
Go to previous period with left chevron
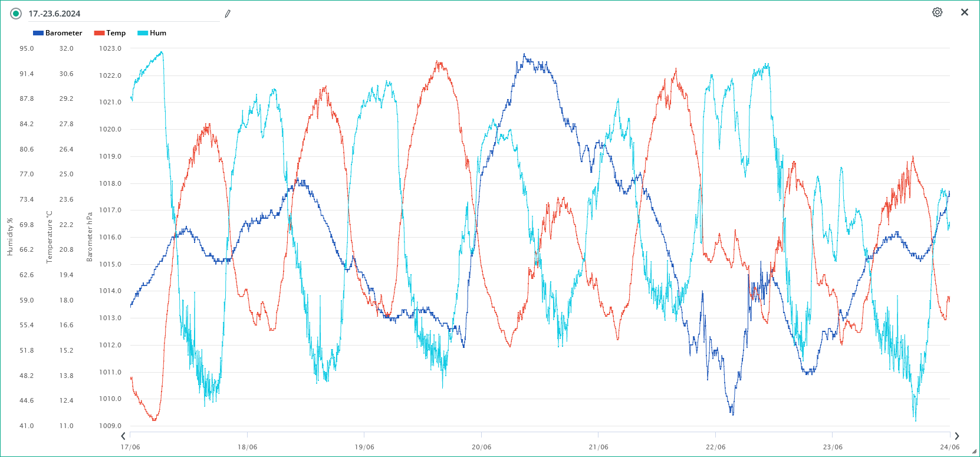click(x=123, y=436)
